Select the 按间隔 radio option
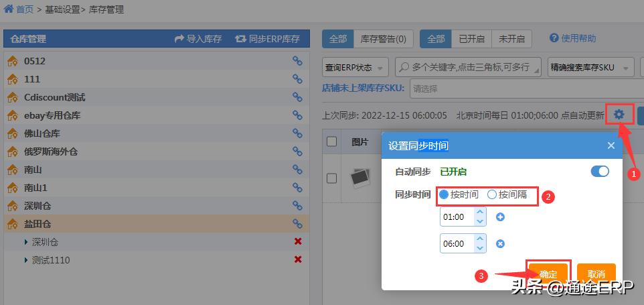Image resolution: width=644 pixels, height=305 pixels. click(491, 195)
